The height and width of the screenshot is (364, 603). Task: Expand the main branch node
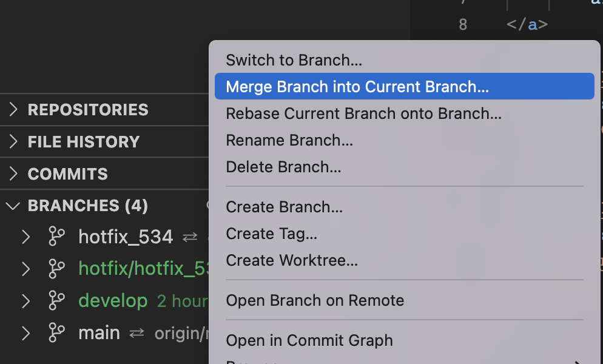[25, 332]
